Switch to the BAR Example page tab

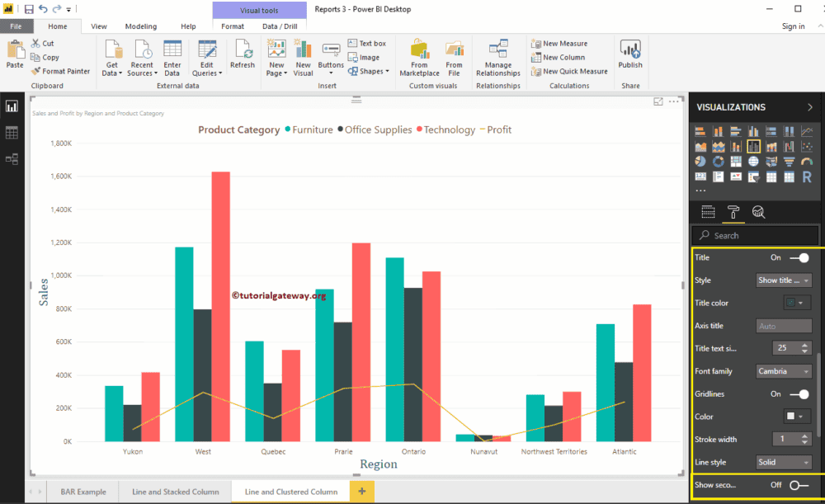point(83,492)
